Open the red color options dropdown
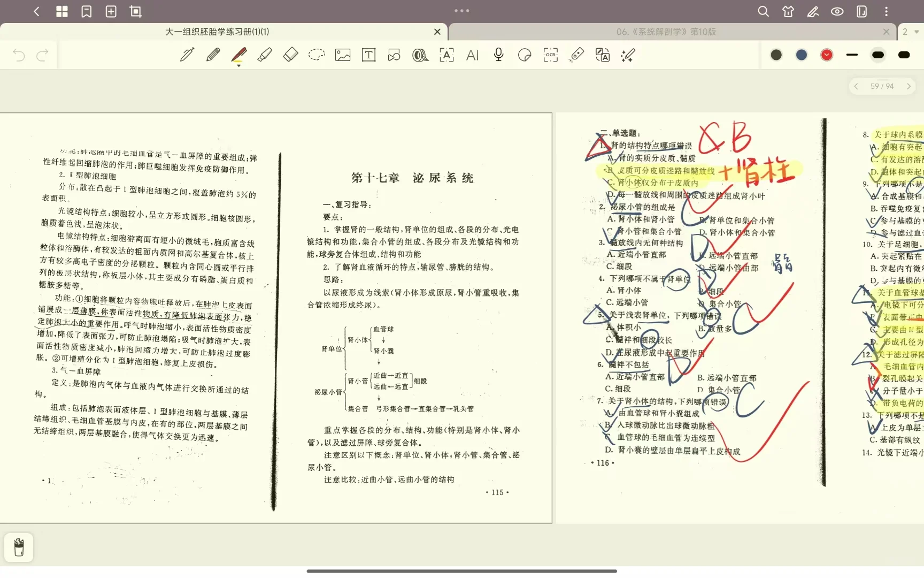Screen dimensions: 924x578 click(826, 55)
